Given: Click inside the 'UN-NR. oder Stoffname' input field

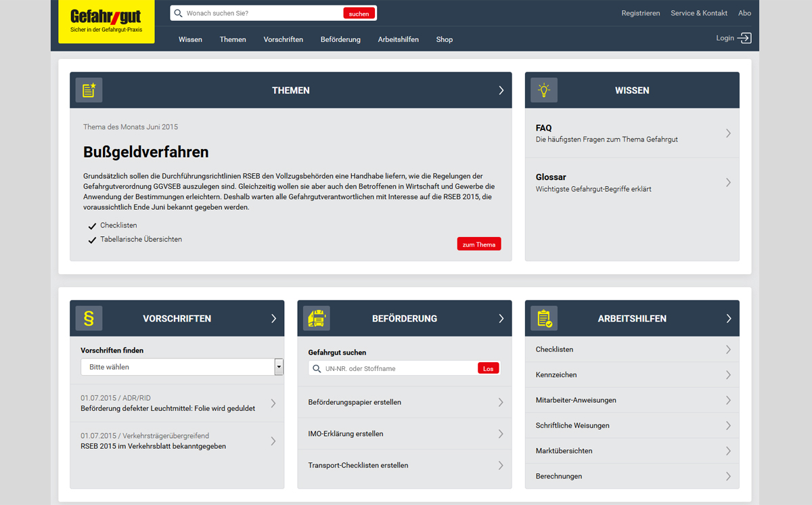Looking at the screenshot, I should 386,368.
